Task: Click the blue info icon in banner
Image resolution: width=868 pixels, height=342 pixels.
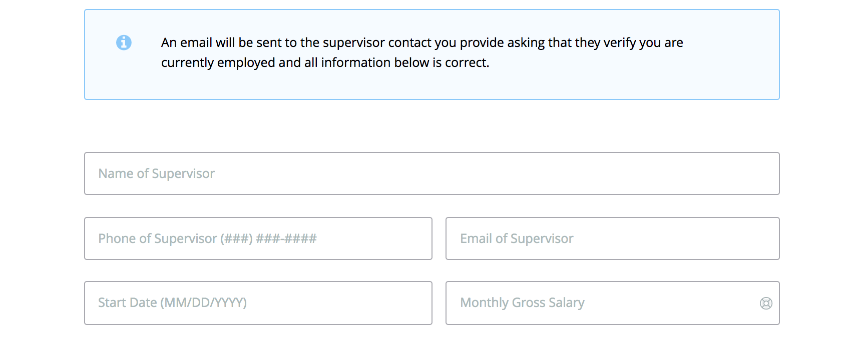Action: pos(124,42)
